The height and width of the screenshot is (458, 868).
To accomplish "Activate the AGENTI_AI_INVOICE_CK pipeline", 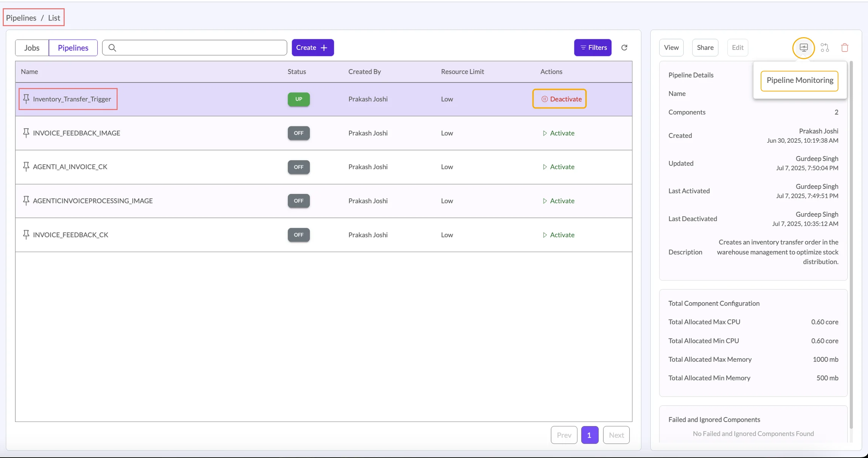I will (558, 167).
